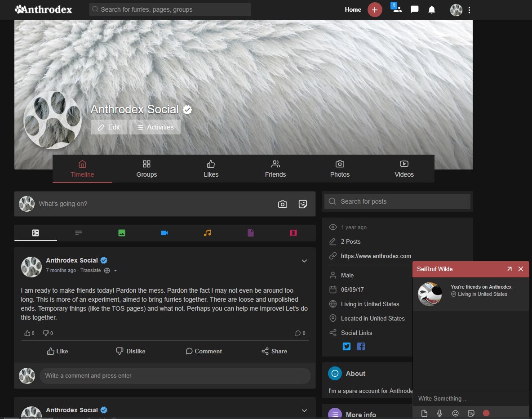Click the Write Something chat field
Screen dimensions: 532x419
tap(470, 398)
